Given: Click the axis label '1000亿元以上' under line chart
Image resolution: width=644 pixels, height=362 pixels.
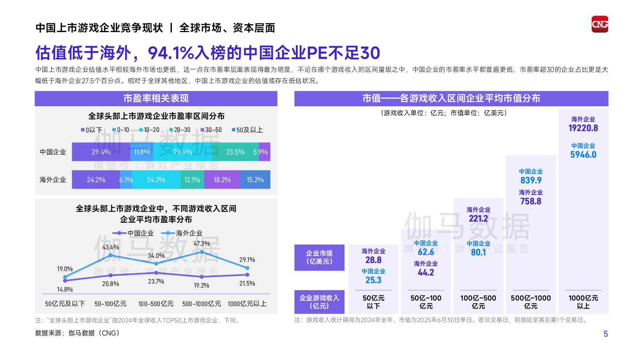Looking at the screenshot, I should coord(247,304).
